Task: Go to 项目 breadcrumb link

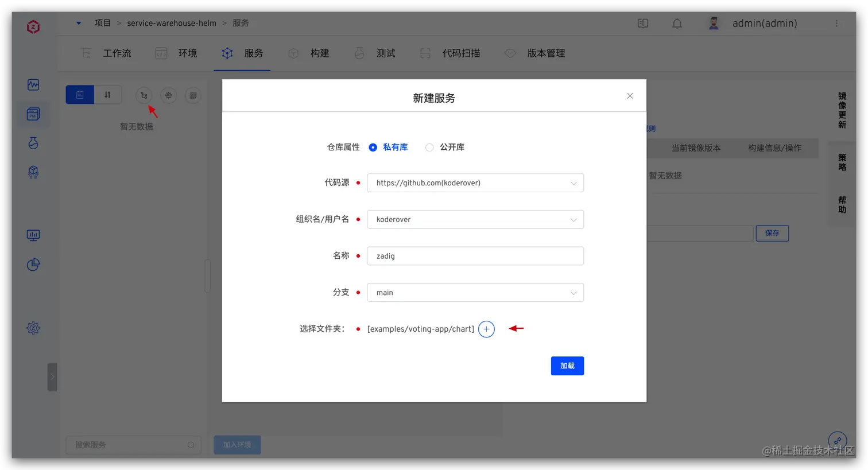Action: [103, 23]
